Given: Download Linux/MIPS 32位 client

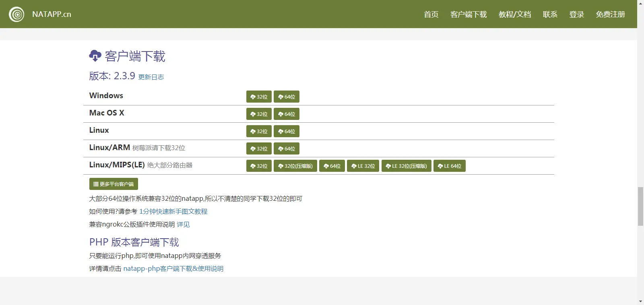Looking at the screenshot, I should [259, 166].
